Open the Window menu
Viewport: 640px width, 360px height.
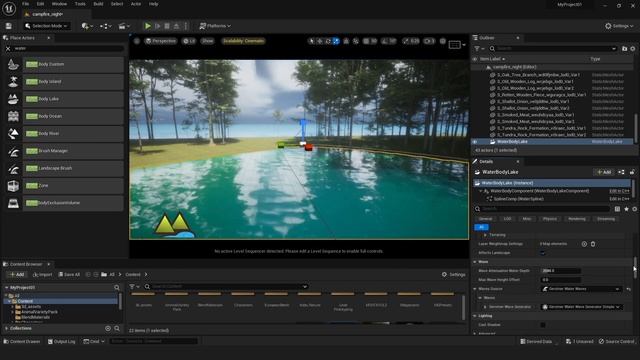pos(59,4)
